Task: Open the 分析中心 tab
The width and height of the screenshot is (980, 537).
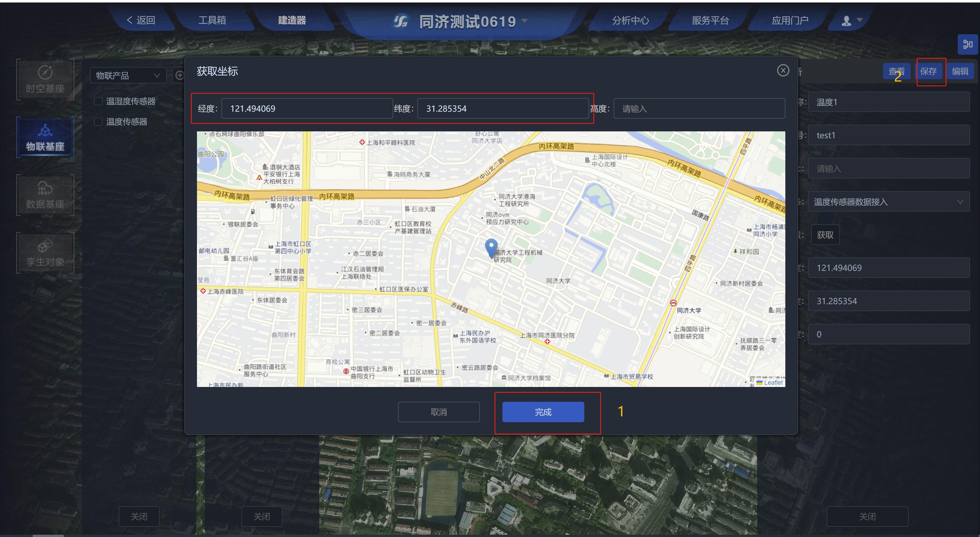Action: (x=630, y=20)
